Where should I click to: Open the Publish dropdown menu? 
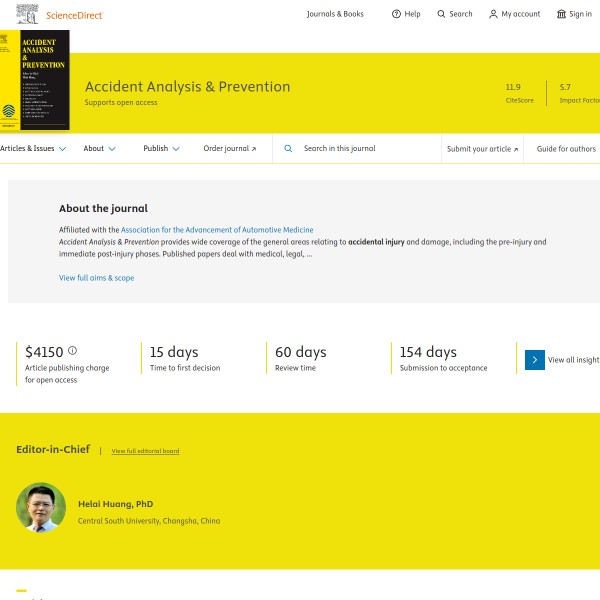[161, 149]
